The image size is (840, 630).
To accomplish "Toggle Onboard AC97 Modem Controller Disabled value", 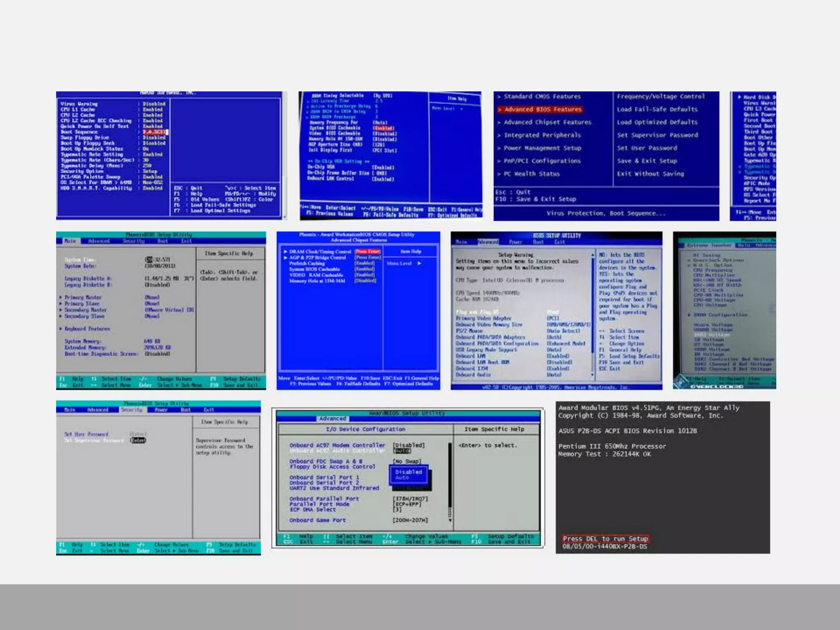I will (409, 445).
